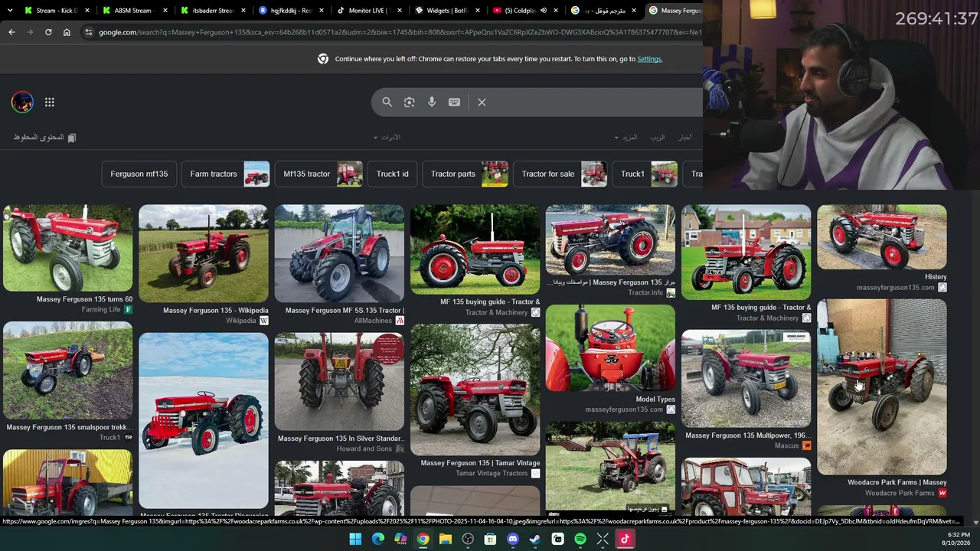
Task: Open the Massey Ferguson 135 Multipower image
Action: coord(746,378)
